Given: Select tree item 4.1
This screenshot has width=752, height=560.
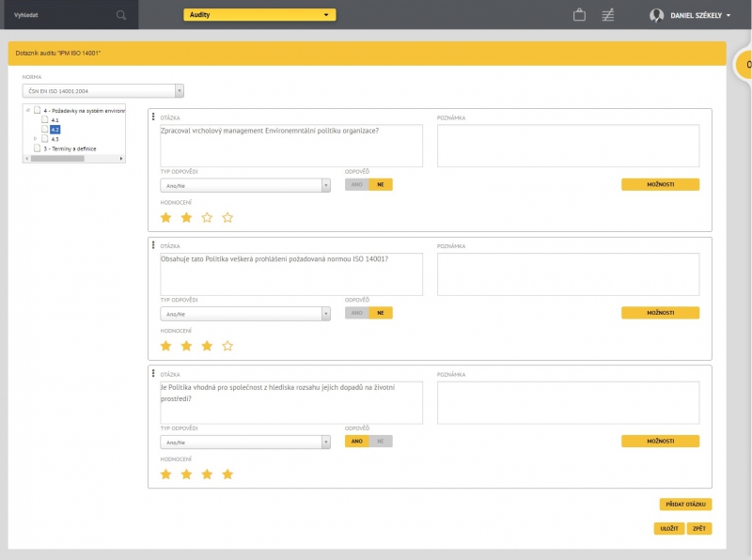Looking at the screenshot, I should coord(55,120).
